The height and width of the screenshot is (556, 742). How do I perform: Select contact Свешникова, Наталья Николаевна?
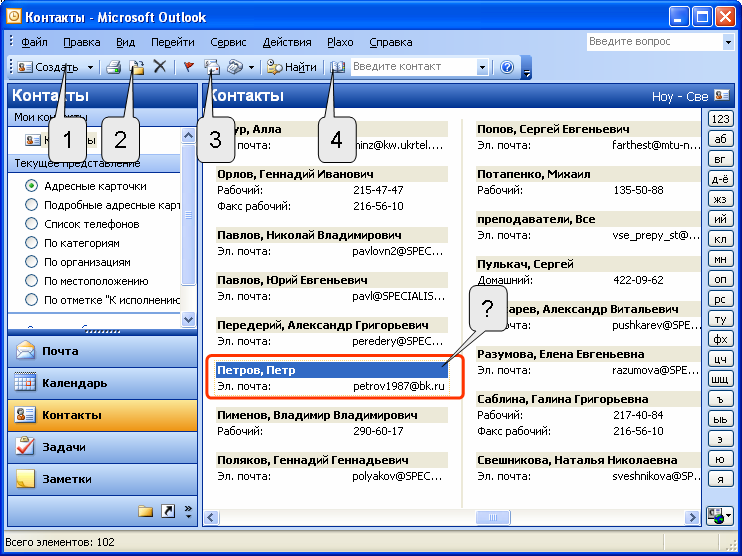[x=588, y=460]
